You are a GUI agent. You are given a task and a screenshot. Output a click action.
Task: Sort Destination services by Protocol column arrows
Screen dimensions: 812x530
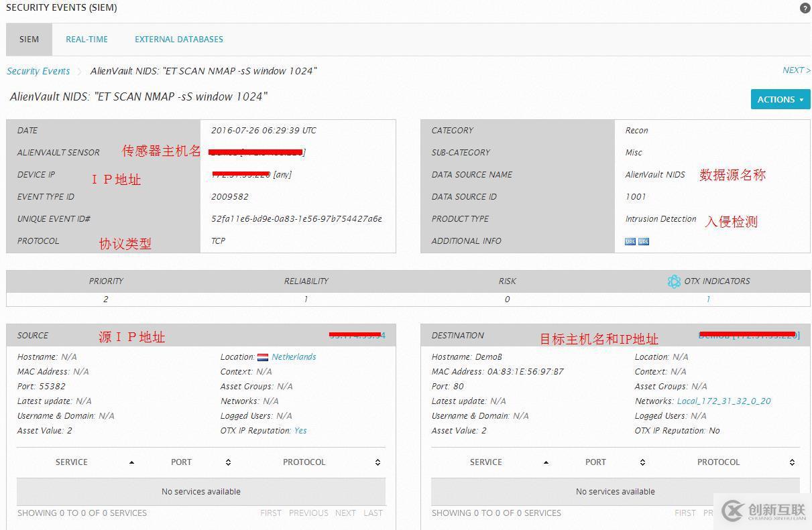(x=792, y=462)
